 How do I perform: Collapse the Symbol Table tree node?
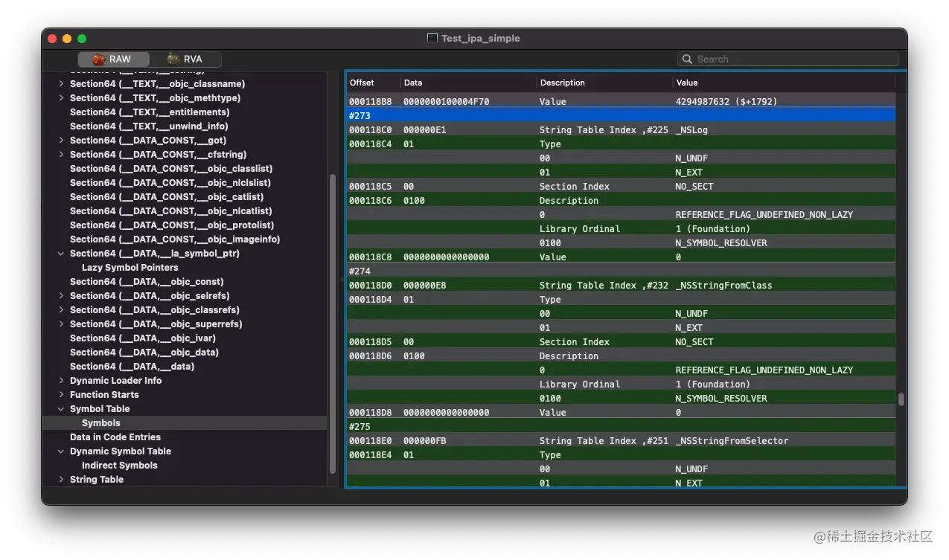click(x=61, y=409)
